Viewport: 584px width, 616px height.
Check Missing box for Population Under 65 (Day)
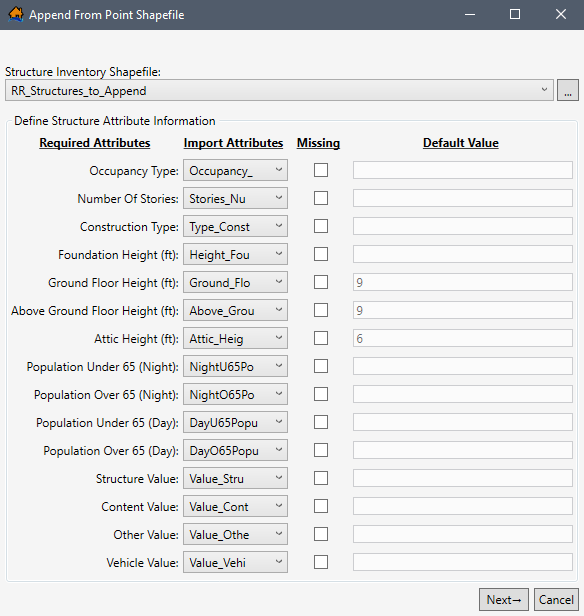[321, 422]
